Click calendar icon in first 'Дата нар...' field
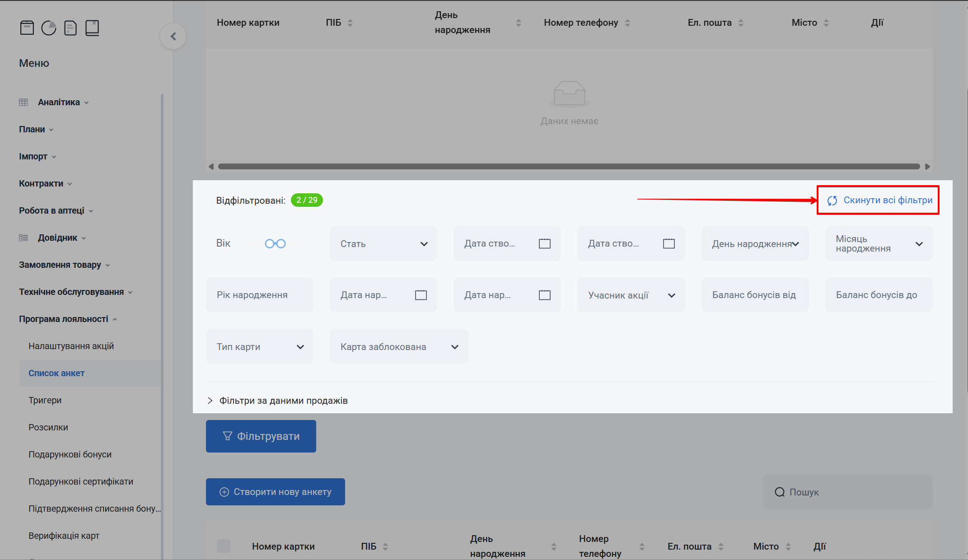The width and height of the screenshot is (968, 560). click(421, 295)
